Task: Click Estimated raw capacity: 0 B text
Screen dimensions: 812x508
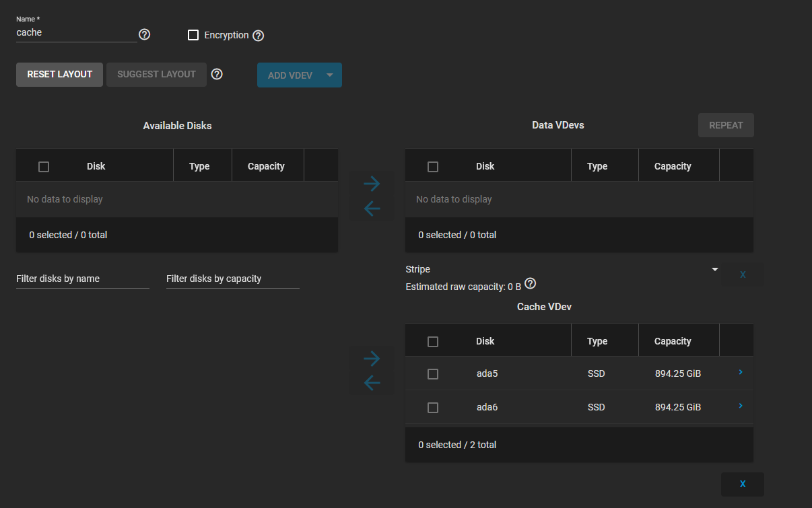Action: tap(463, 287)
